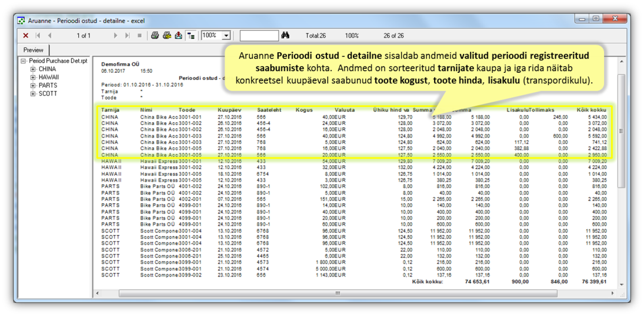The image size is (644, 316).
Task: Click the Total:26 status text
Action: [316, 36]
